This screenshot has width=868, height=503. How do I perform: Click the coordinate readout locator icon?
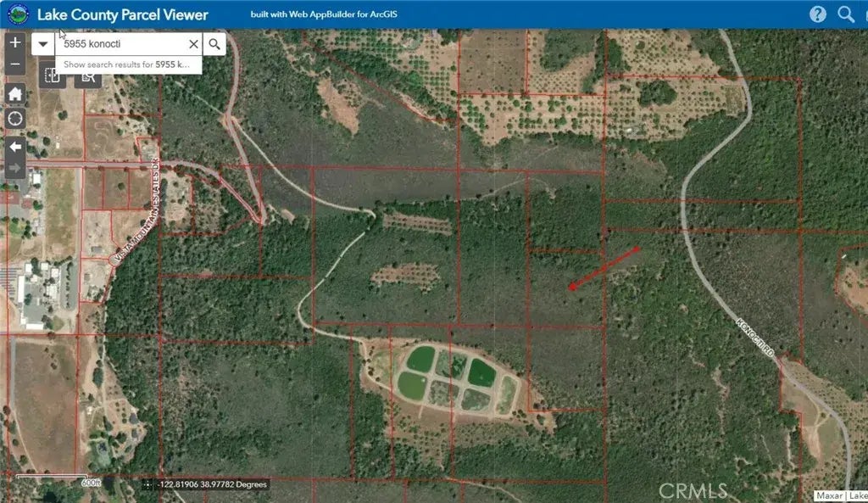tap(148, 484)
